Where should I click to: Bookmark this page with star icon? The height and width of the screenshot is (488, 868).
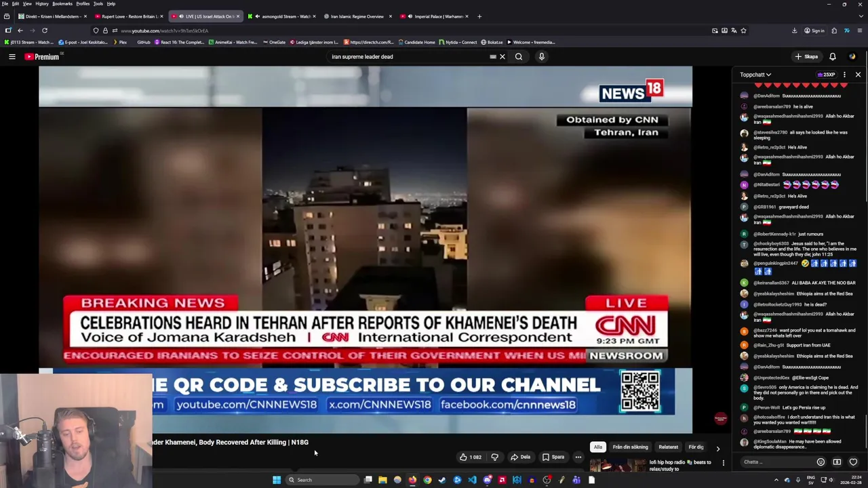743,30
